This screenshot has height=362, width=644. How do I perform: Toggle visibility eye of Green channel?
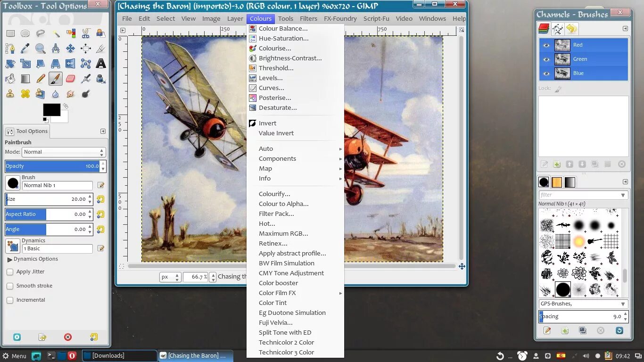(546, 59)
